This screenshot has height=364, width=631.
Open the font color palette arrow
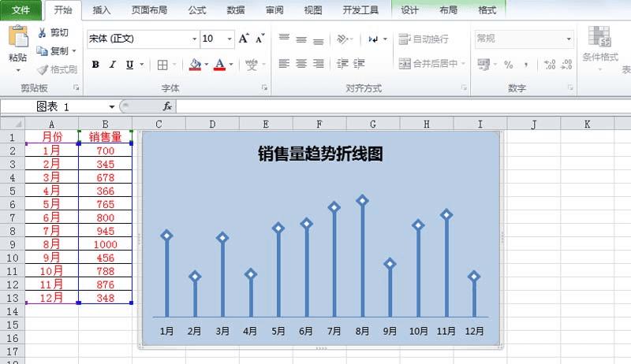[x=231, y=65]
